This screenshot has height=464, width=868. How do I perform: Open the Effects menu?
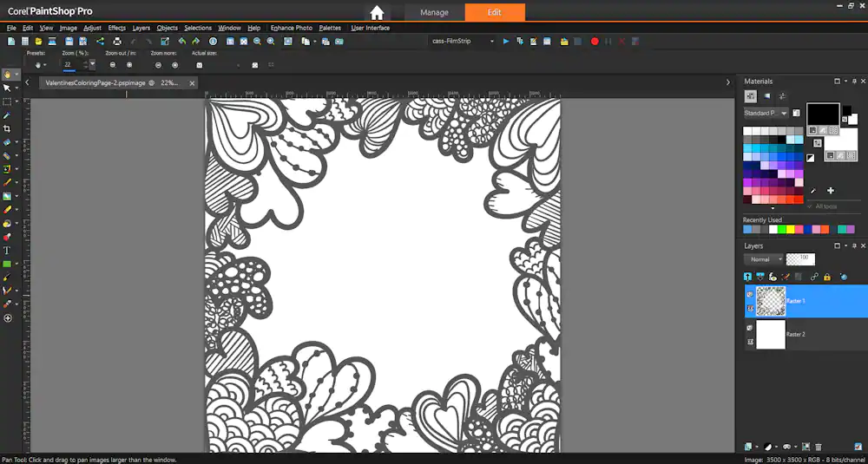(x=116, y=28)
